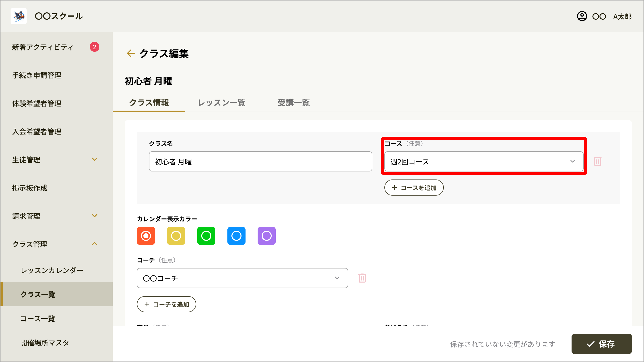Click the コースを追加 button
The image size is (644, 362).
[414, 188]
